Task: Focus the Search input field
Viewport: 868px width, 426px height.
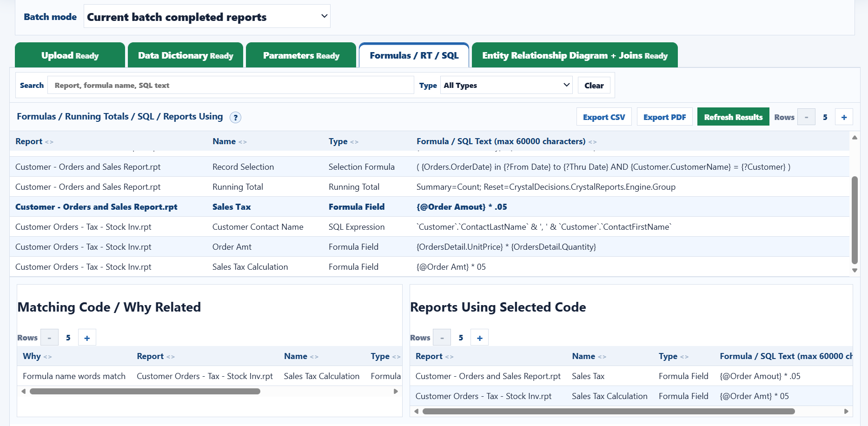Action: [x=231, y=85]
